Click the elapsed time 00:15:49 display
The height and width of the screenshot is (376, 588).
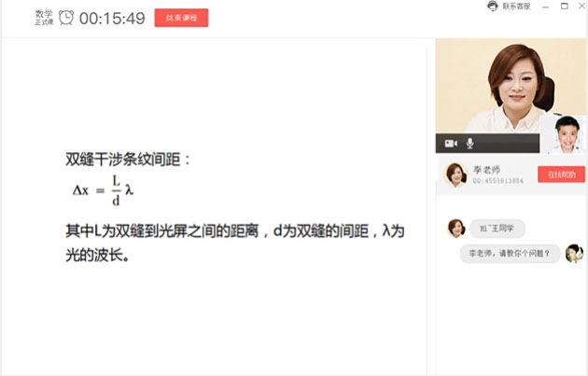(x=112, y=19)
